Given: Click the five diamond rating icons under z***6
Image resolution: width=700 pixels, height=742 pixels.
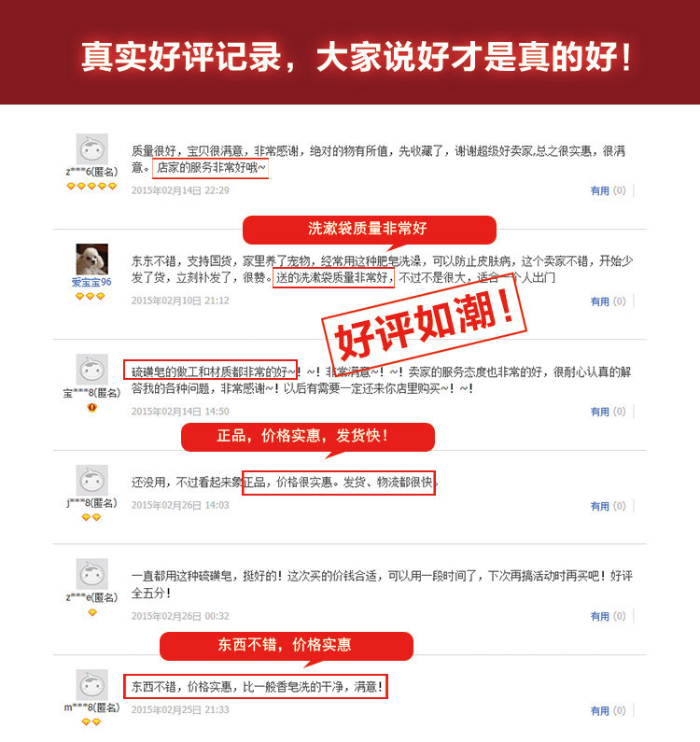Looking at the screenshot, I should [x=91, y=186].
